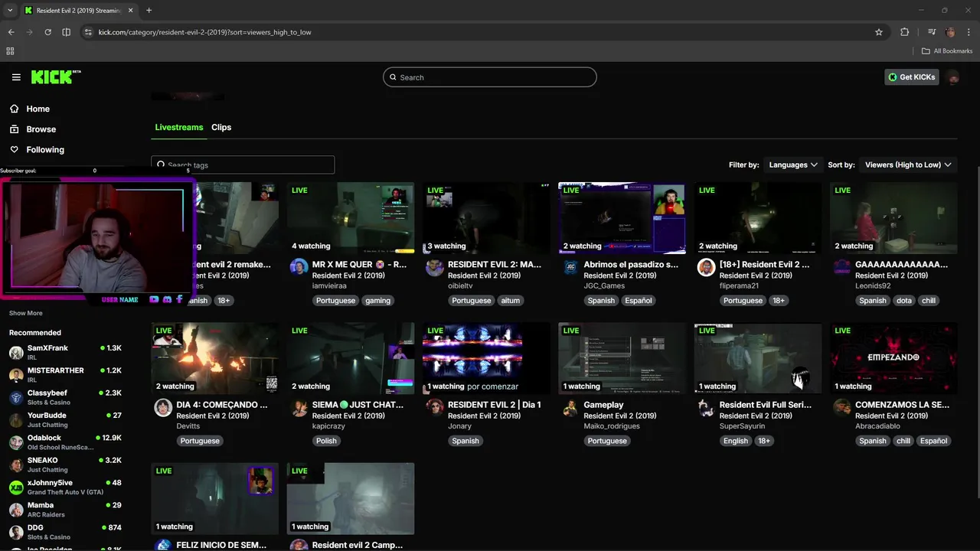The image size is (980, 551).
Task: Focus the top Search field
Action: tap(490, 77)
